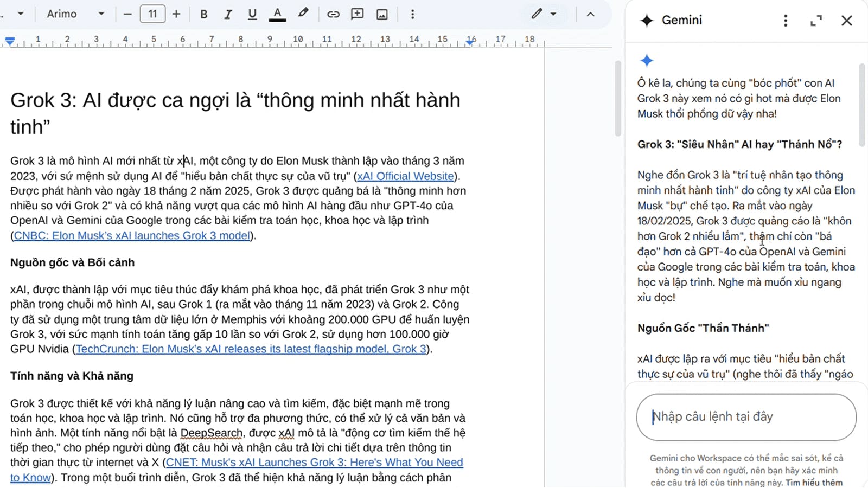The width and height of the screenshot is (868, 488).
Task: Click the right indent marker on ruler
Action: coord(470,42)
